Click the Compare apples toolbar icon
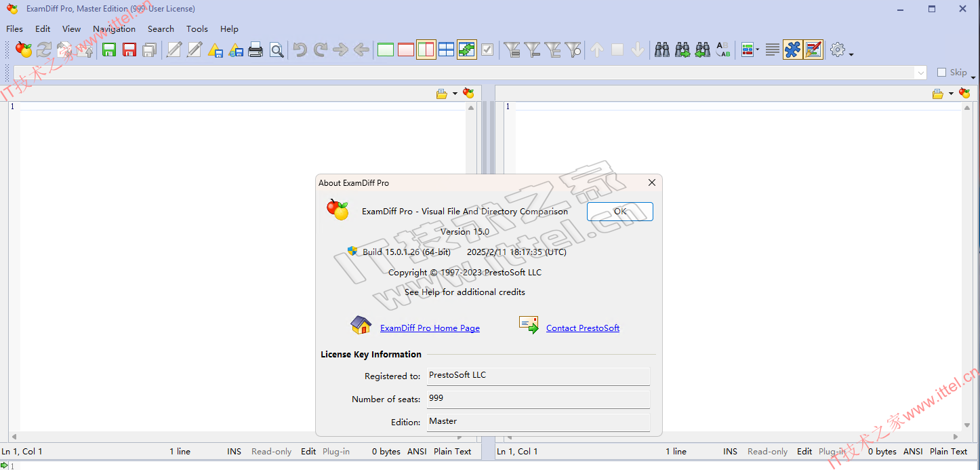This screenshot has height=470, width=980. point(24,50)
